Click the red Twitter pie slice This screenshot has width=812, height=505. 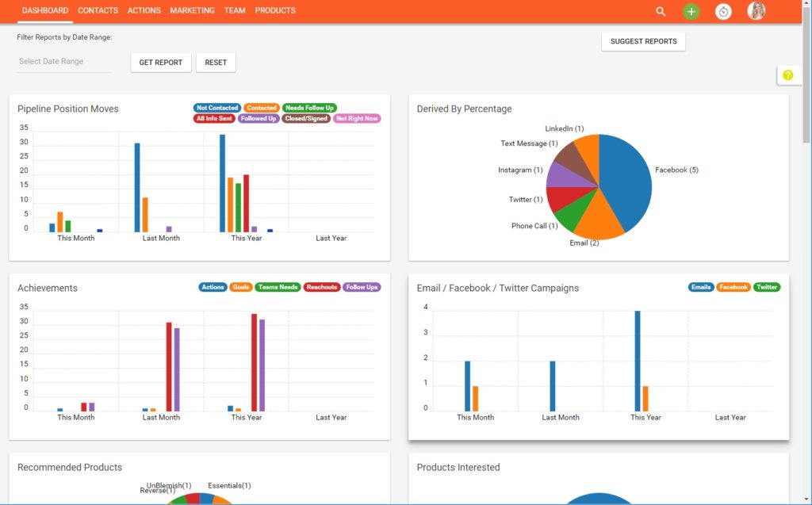(565, 197)
